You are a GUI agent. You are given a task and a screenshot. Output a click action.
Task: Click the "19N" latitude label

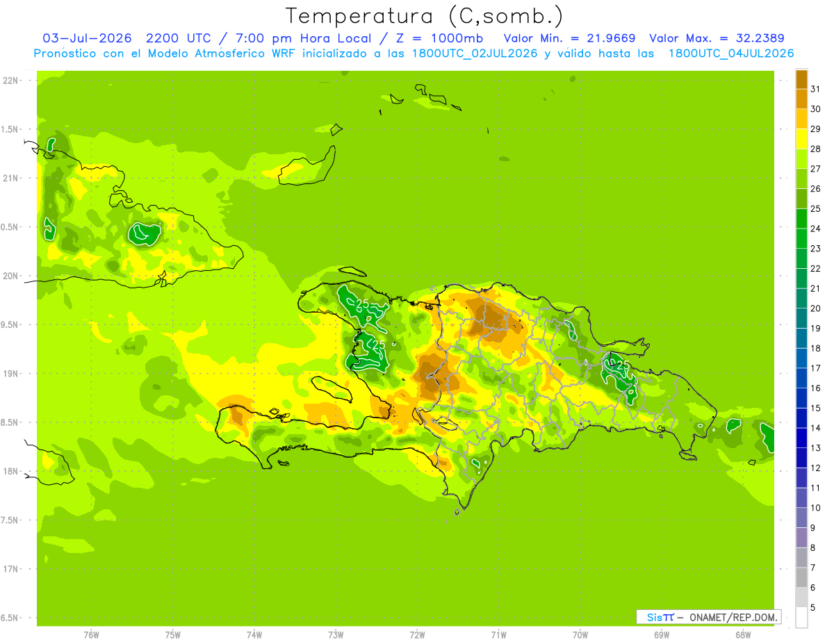click(x=10, y=374)
